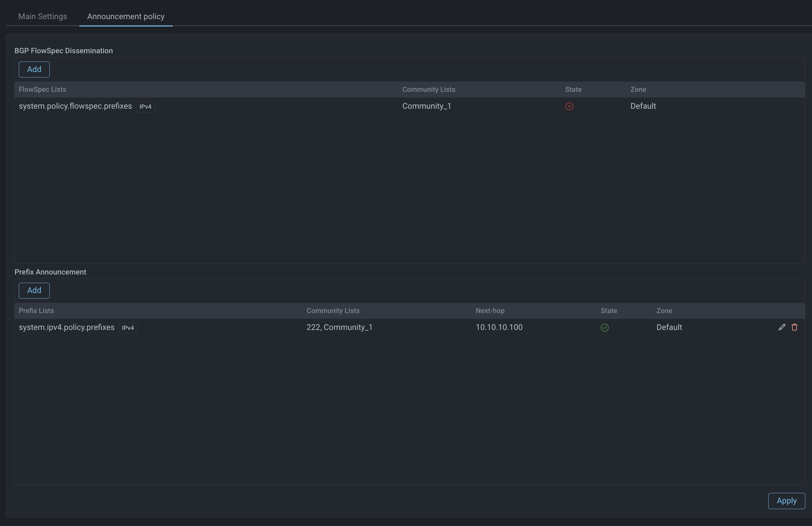
Task: Click the Prefix Lists column header
Action: tap(36, 310)
